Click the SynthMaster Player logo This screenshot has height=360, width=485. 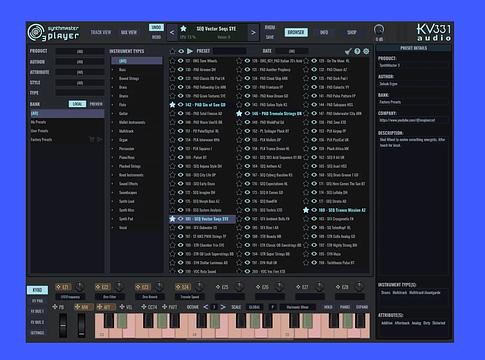54,33
